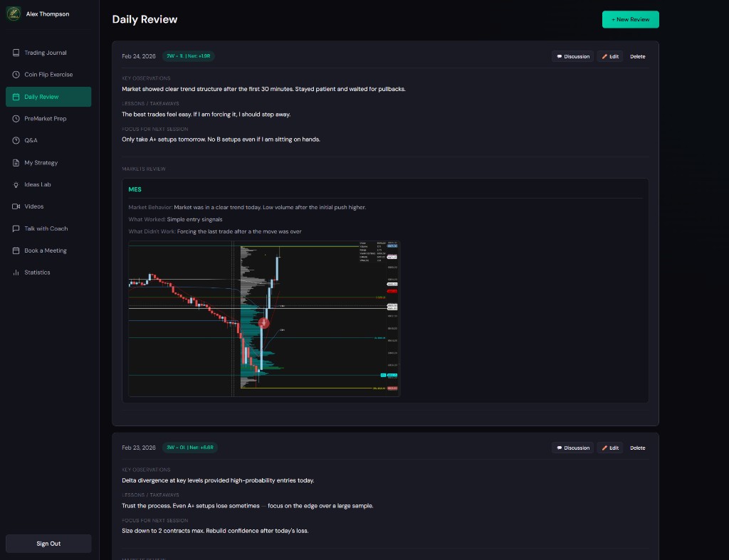This screenshot has width=729, height=560.
Task: Open the Discussion speech bubble icon
Action: [558, 56]
